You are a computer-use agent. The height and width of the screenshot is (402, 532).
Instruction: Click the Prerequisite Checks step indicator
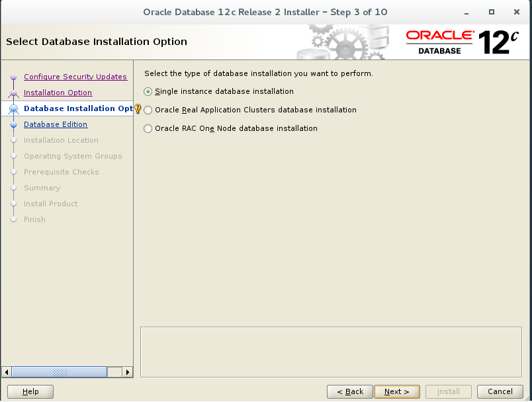click(15, 172)
